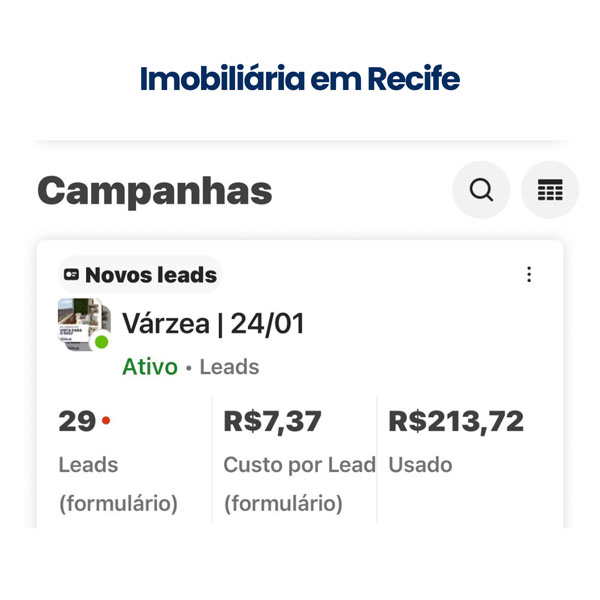Click the R$7,37 cost value
This screenshot has width=600, height=600.
pos(272,422)
